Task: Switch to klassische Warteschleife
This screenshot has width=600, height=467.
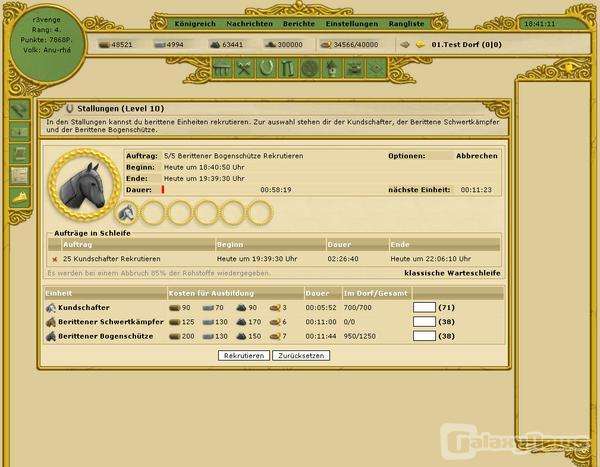Action: (452, 273)
